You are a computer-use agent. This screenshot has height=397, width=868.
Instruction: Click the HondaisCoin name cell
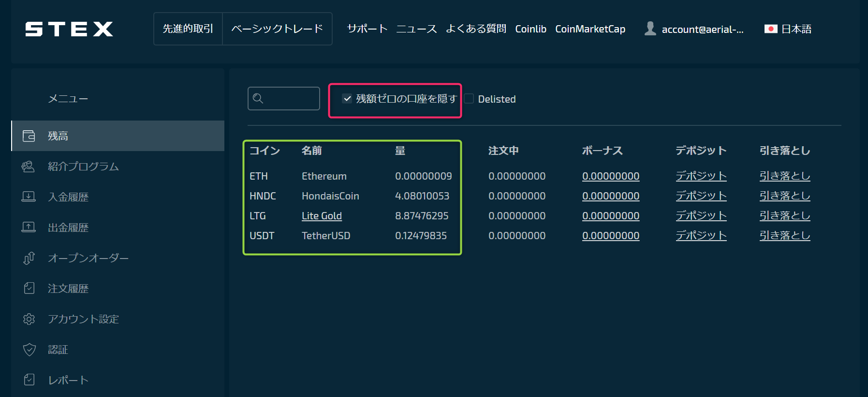[330, 196]
